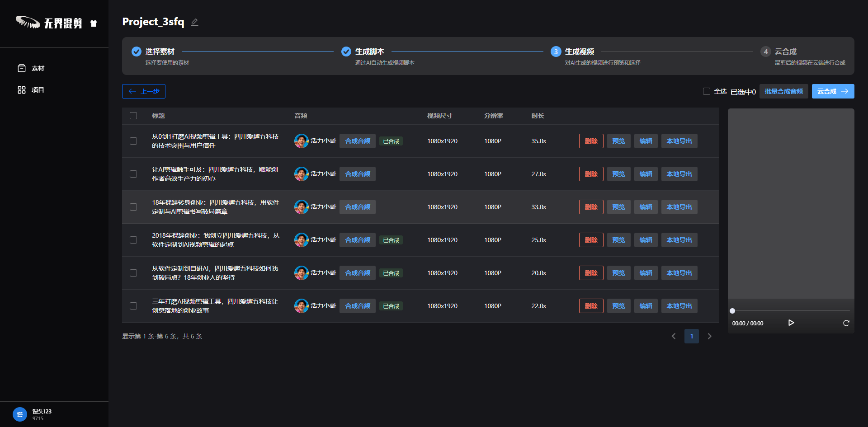This screenshot has width=868, height=427.
Task: Select page number 1 in pagination
Action: tap(691, 336)
